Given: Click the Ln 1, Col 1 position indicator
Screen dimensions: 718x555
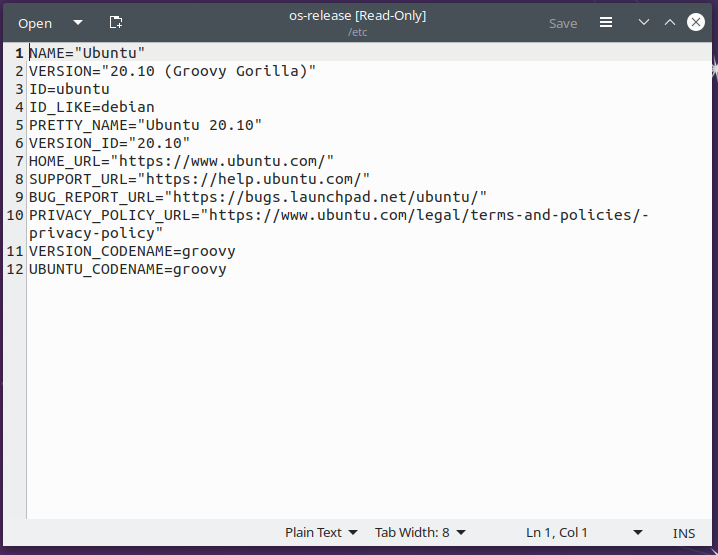Looking at the screenshot, I should click(556, 533).
